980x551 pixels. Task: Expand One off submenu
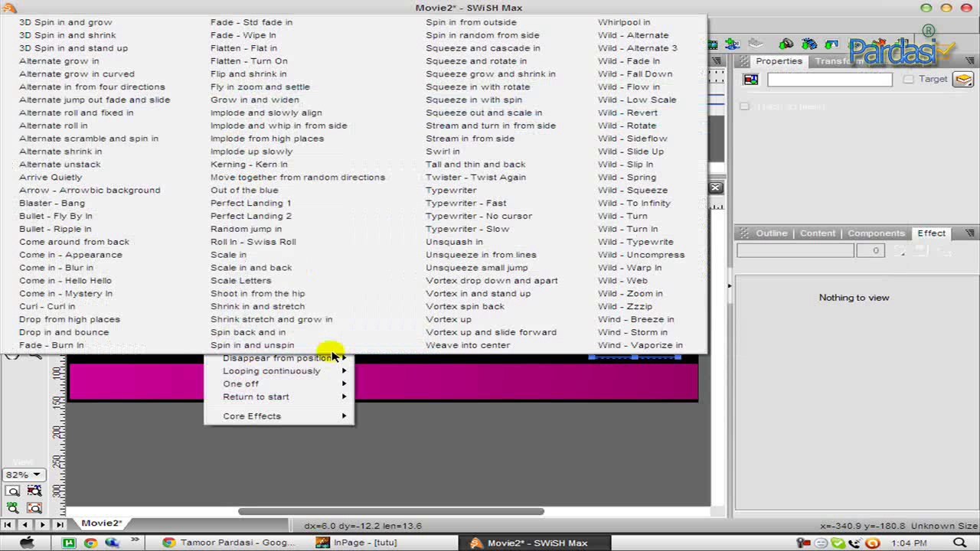tap(279, 384)
